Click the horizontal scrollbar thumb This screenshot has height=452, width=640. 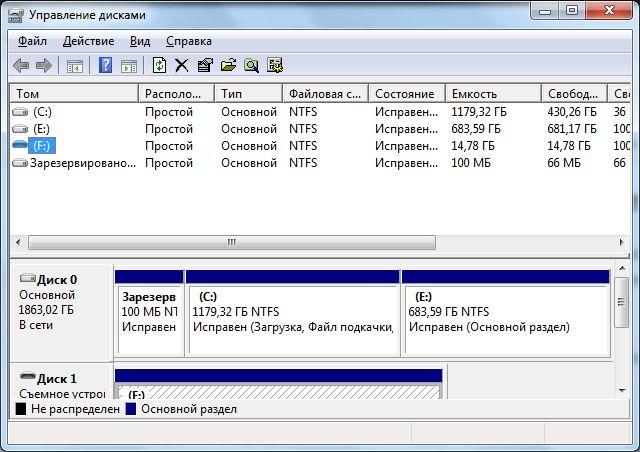[232, 242]
